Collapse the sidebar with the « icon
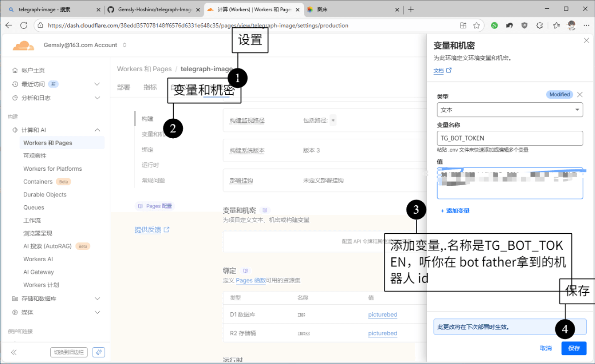 point(13,352)
